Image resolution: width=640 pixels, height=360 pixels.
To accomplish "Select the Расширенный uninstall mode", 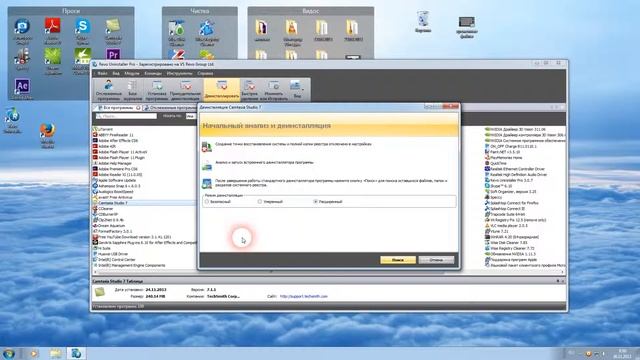I will pyautogui.click(x=328, y=202).
